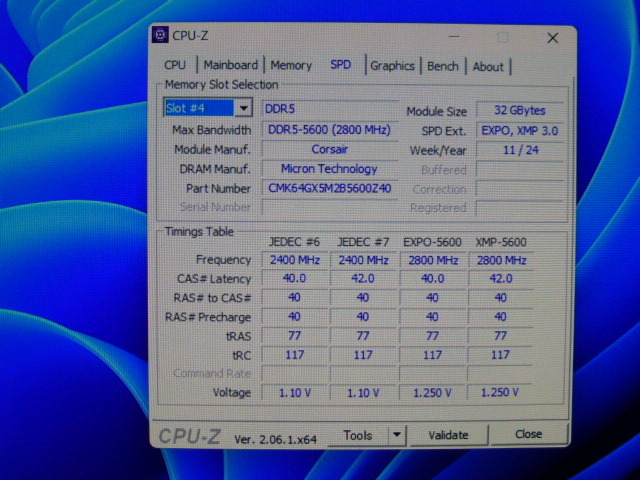The image size is (640, 480).
Task: Click the EXPO, XMP 3.0 SPD Ext value
Action: click(520, 131)
